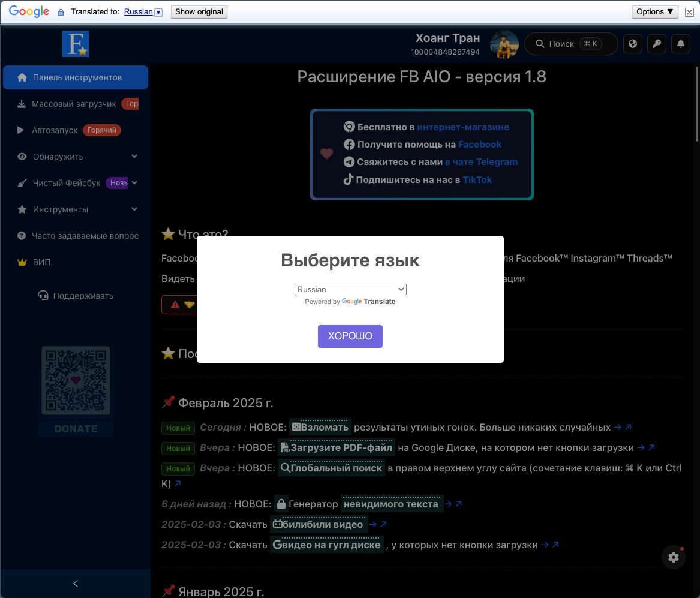
Task: Click the видео на гугл диске tag
Action: click(x=326, y=545)
